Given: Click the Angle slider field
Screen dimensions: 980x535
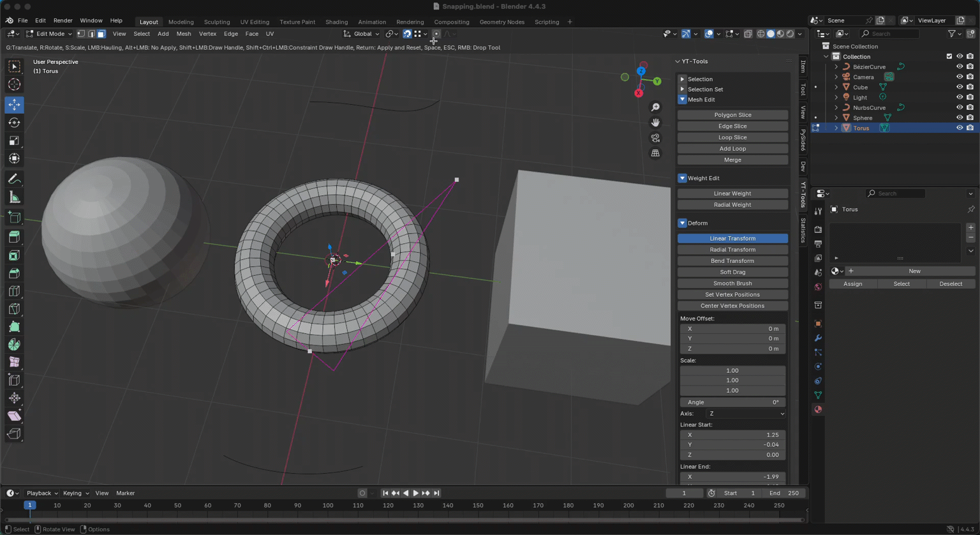Looking at the screenshot, I should point(732,402).
